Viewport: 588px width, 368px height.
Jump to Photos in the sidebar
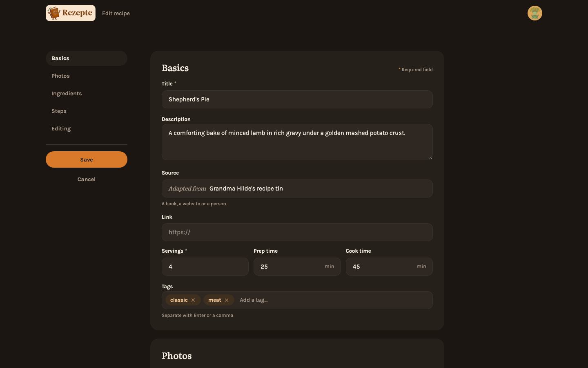tap(87, 76)
